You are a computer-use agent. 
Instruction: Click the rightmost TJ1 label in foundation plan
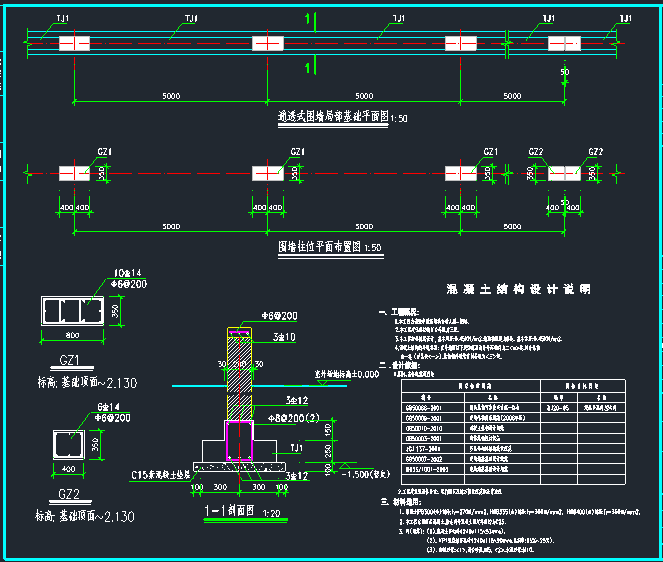coord(626,18)
